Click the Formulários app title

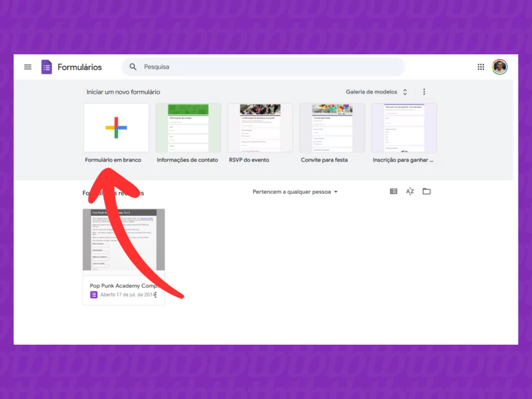(x=80, y=67)
